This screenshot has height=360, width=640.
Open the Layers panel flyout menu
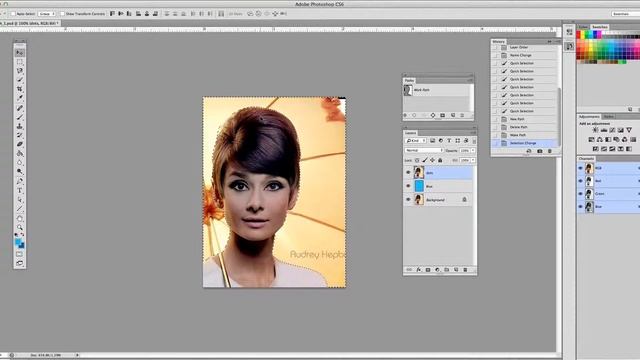point(473,133)
